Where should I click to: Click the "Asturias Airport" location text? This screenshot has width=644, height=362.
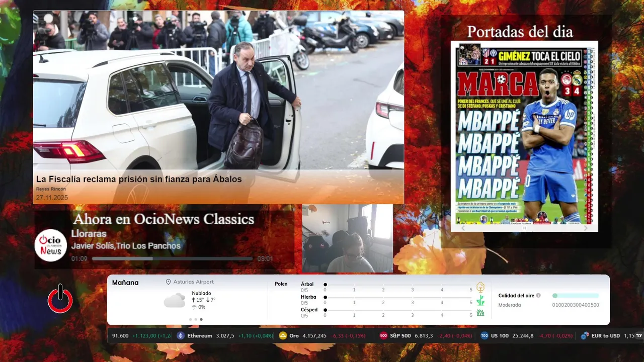point(194,282)
